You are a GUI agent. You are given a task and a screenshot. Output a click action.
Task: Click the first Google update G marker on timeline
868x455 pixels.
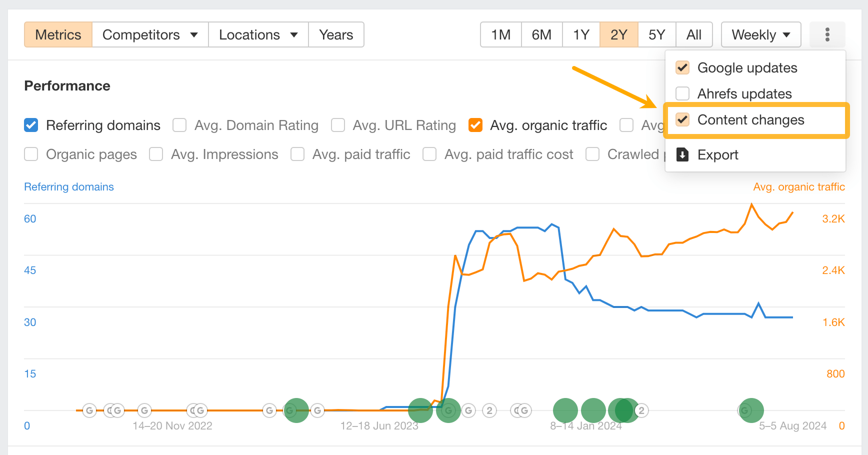click(x=89, y=410)
